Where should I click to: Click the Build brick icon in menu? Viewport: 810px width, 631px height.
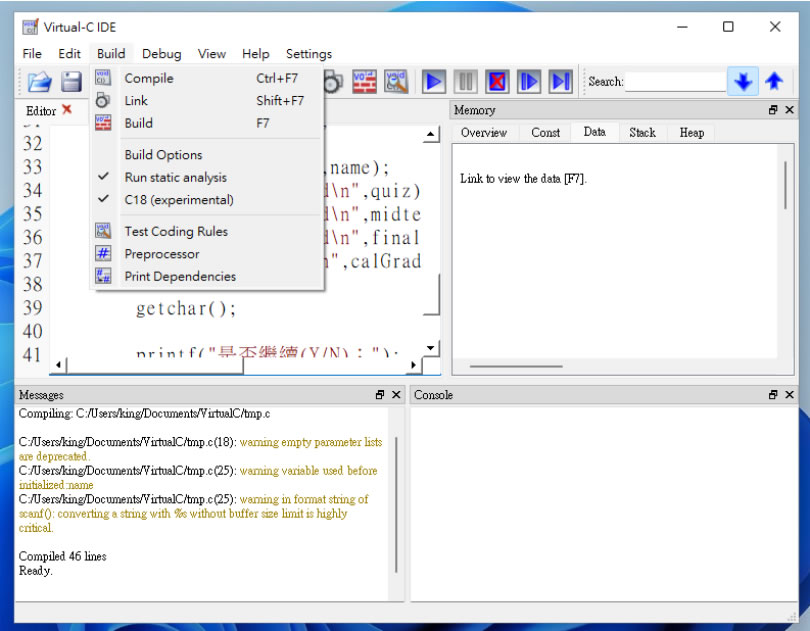[103, 123]
